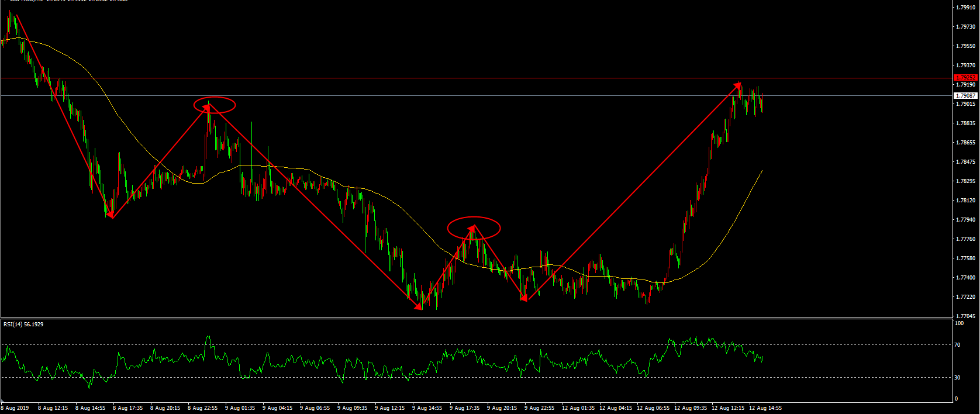
Task: Select the white 1.79087 current price tag
Action: pos(965,95)
